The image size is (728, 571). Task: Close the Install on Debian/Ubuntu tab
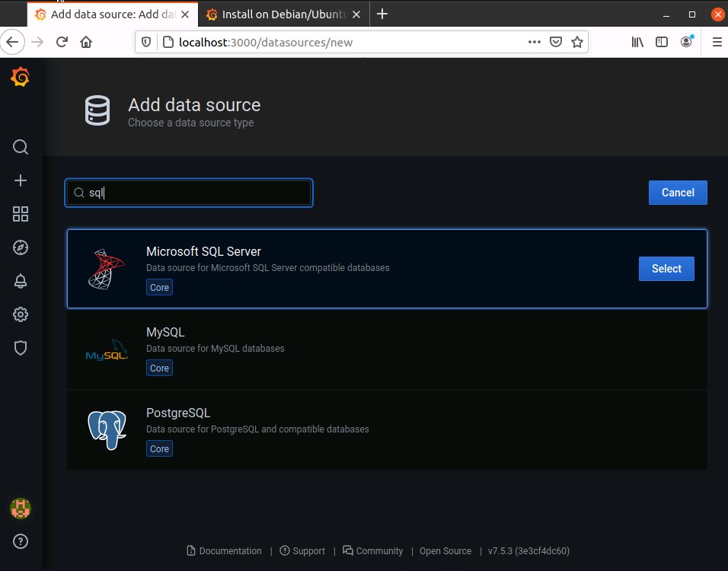(356, 14)
